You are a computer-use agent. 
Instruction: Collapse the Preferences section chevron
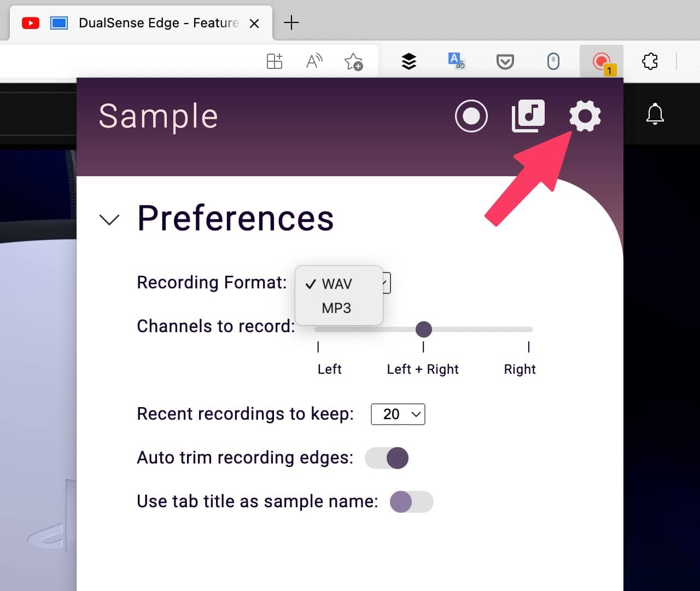[109, 219]
